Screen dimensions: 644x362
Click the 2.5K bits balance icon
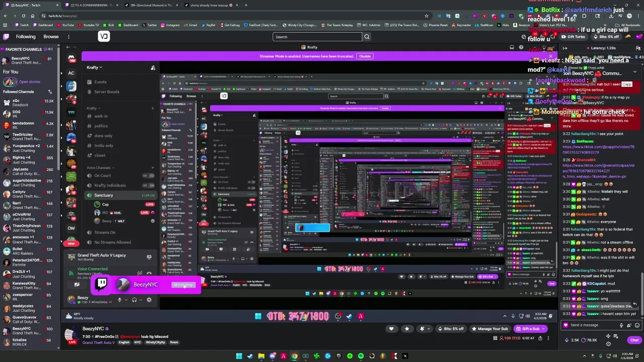(567, 340)
